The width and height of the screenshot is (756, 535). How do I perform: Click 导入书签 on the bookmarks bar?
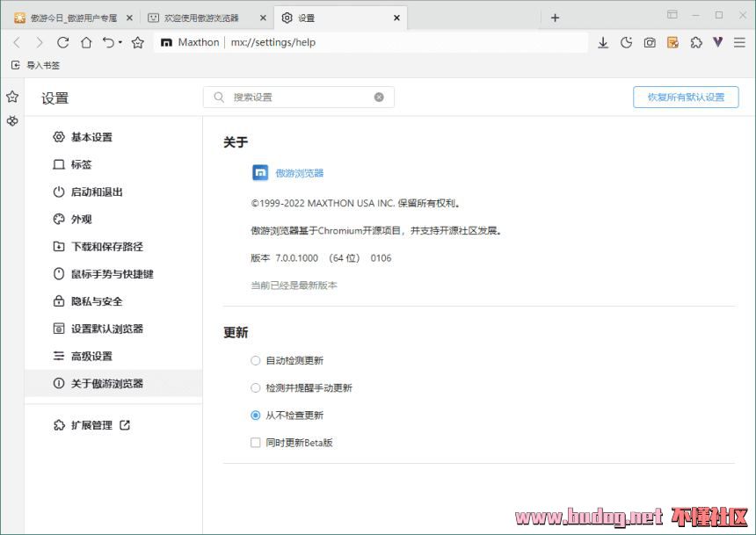[x=43, y=65]
